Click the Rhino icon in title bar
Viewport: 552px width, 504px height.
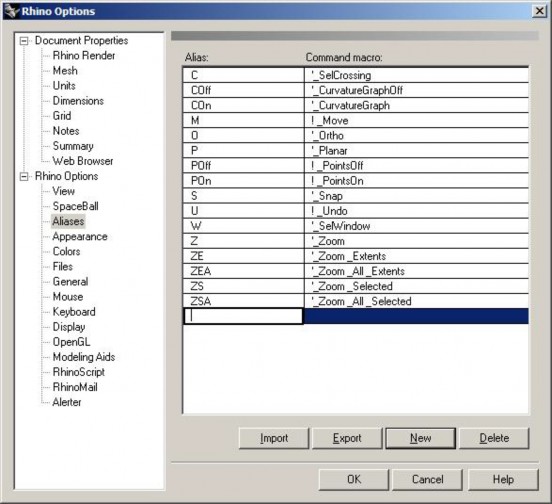(11, 11)
